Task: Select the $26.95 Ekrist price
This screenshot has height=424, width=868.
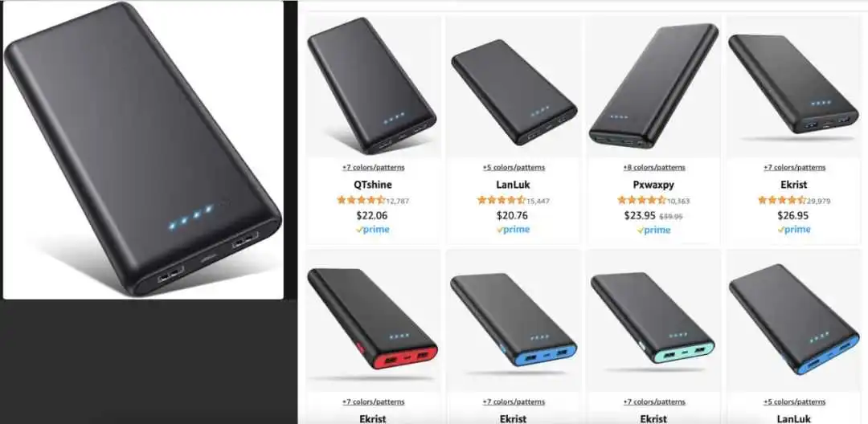Action: 793,215
